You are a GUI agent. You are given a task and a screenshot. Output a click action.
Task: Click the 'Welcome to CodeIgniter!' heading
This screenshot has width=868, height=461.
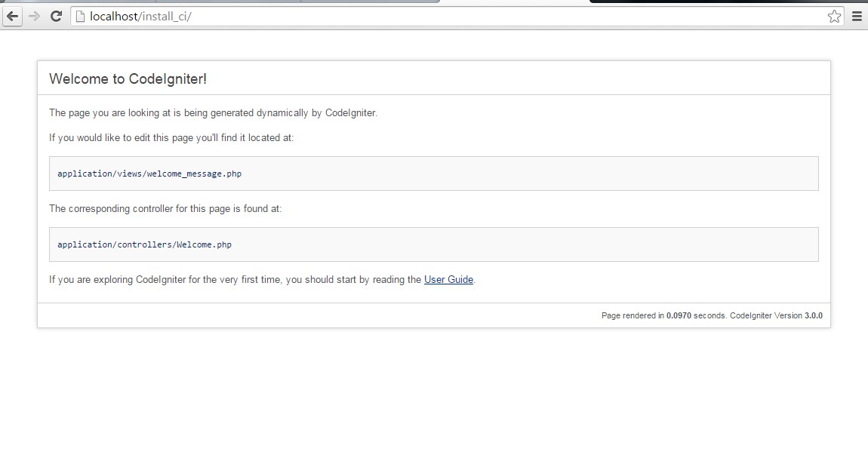click(x=128, y=78)
